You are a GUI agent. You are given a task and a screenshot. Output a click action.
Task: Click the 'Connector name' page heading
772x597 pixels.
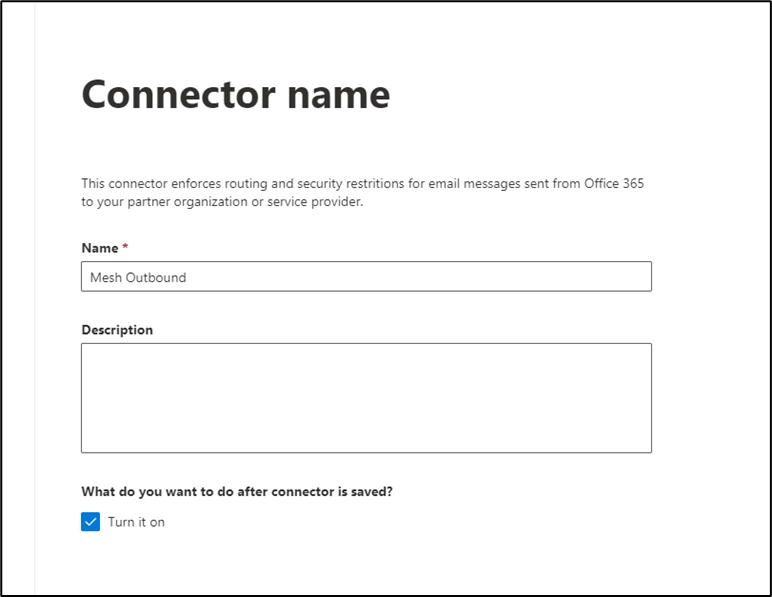235,95
